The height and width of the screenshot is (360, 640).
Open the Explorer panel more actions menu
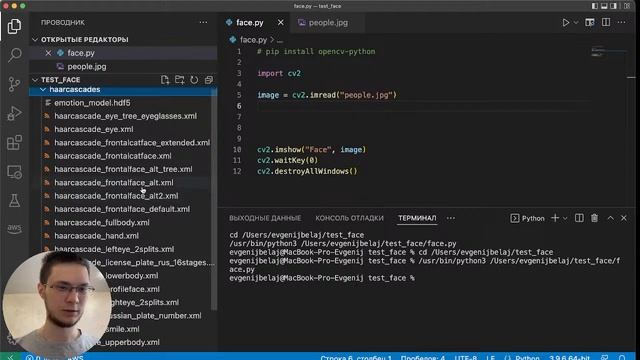point(203,22)
